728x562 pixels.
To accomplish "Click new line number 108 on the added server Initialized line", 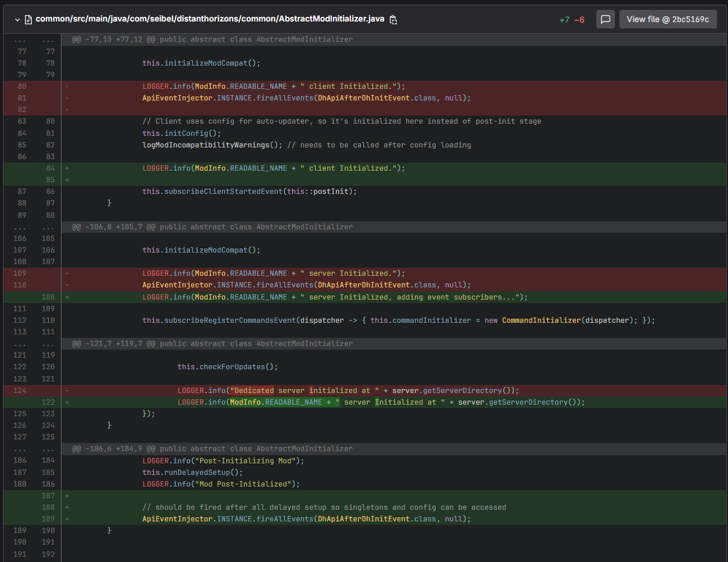I will point(48,297).
